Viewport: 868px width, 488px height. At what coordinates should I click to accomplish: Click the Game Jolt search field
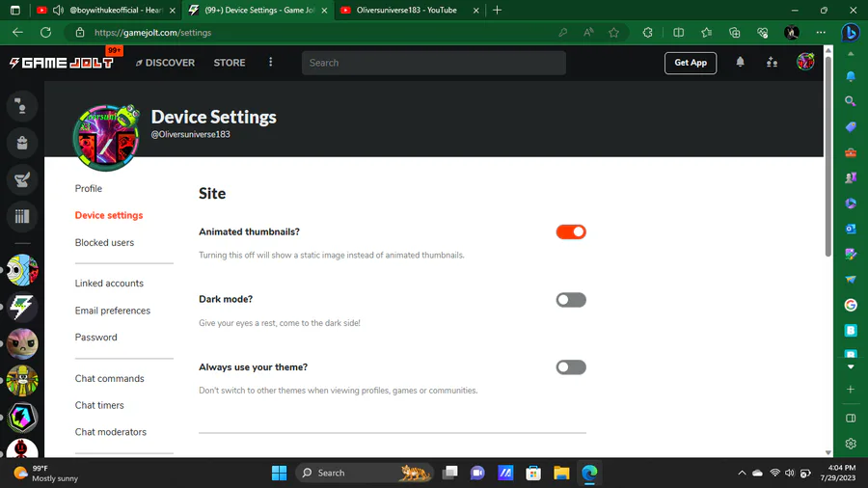tap(434, 63)
